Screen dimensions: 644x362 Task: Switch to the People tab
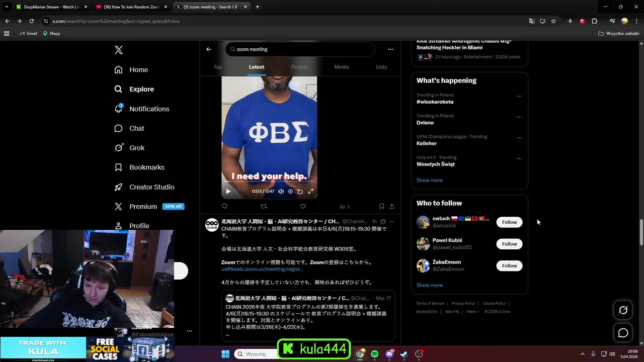click(x=299, y=67)
